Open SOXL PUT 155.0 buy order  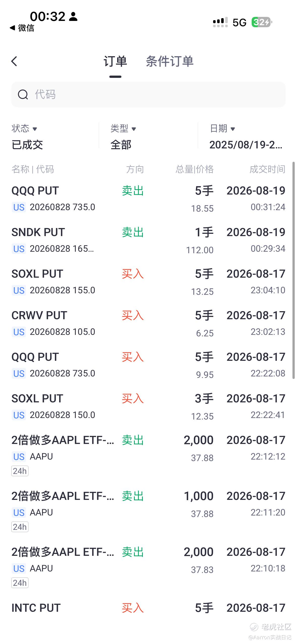(x=148, y=282)
